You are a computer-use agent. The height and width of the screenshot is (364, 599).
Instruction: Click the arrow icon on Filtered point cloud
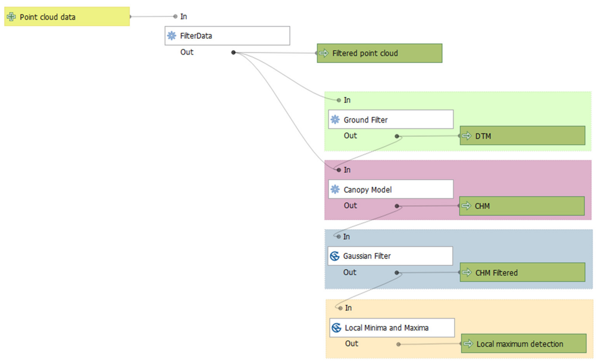pos(324,53)
